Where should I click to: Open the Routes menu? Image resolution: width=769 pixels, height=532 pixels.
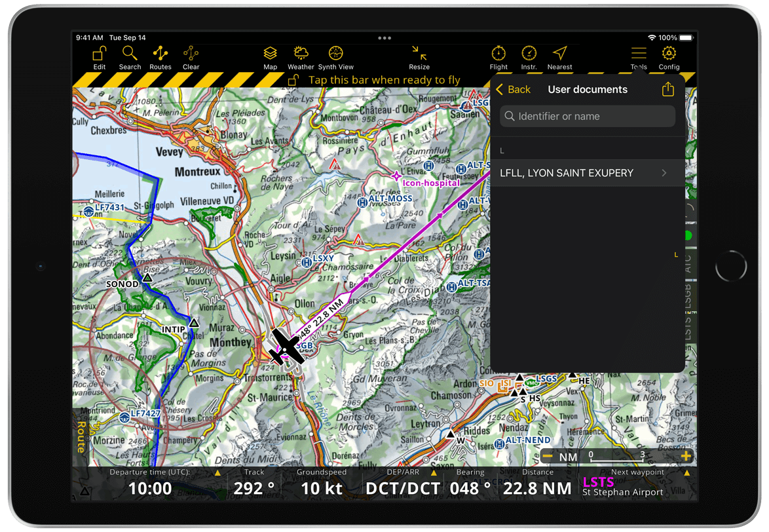pyautogui.click(x=160, y=58)
